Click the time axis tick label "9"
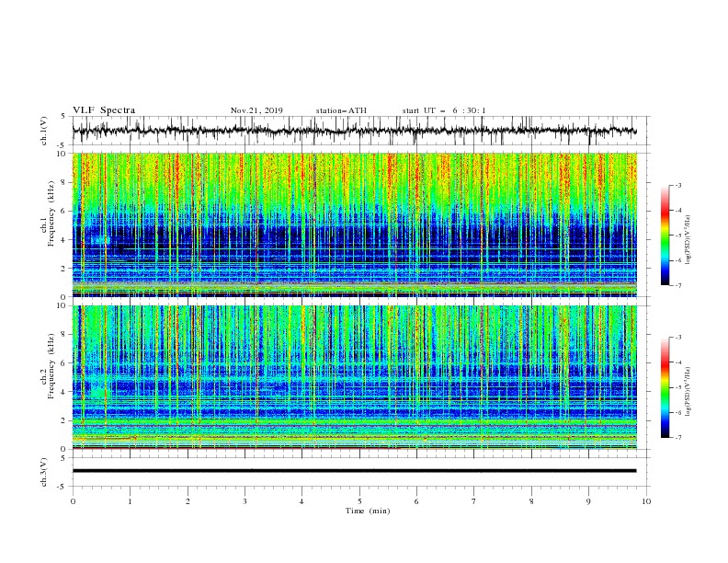The height and width of the screenshot is (563, 728). click(588, 501)
